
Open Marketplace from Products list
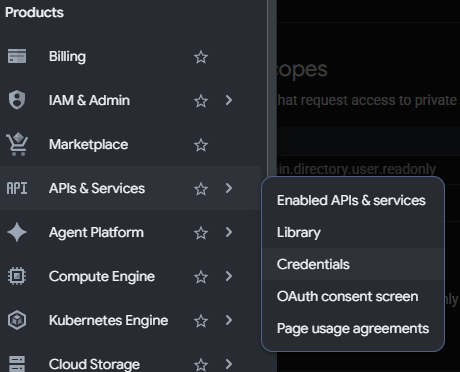pos(89,144)
